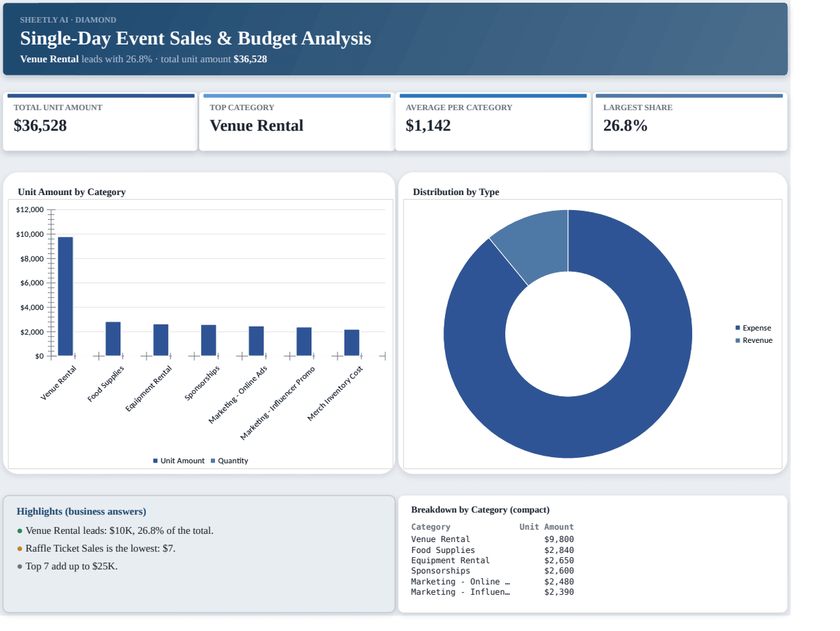Screen dimensions: 840x631
Task: Click the 'Marketing - Influen…' table row
Action: click(x=492, y=592)
